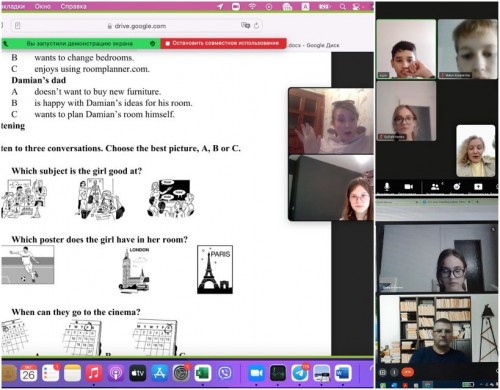The height and width of the screenshot is (390, 500).
Task: Click the share screen icon in meeting toolbar
Action: (478, 187)
